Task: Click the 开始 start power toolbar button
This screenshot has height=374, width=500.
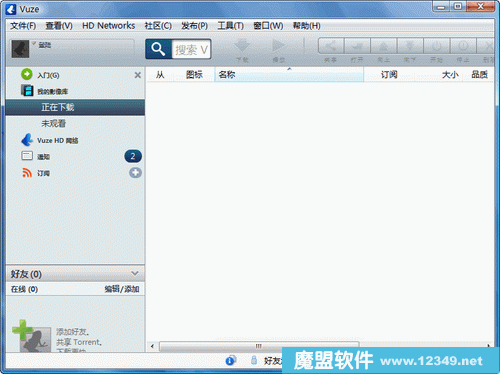Action: pyautogui.click(x=437, y=46)
